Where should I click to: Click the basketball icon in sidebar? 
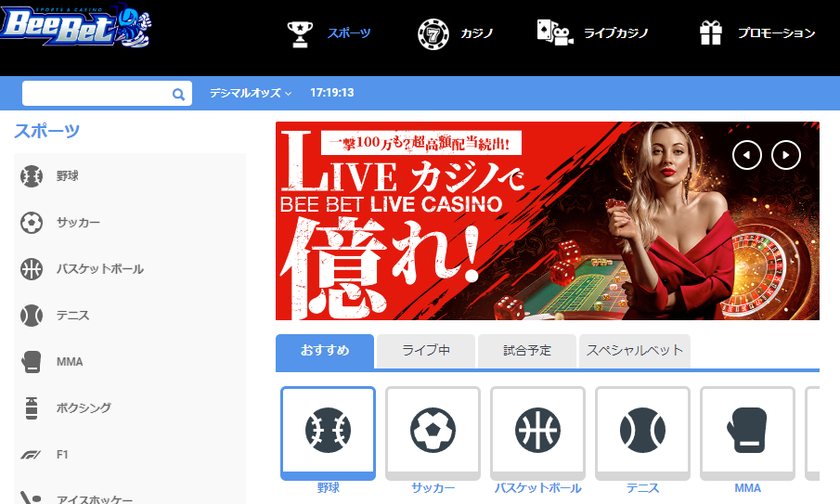point(32,269)
